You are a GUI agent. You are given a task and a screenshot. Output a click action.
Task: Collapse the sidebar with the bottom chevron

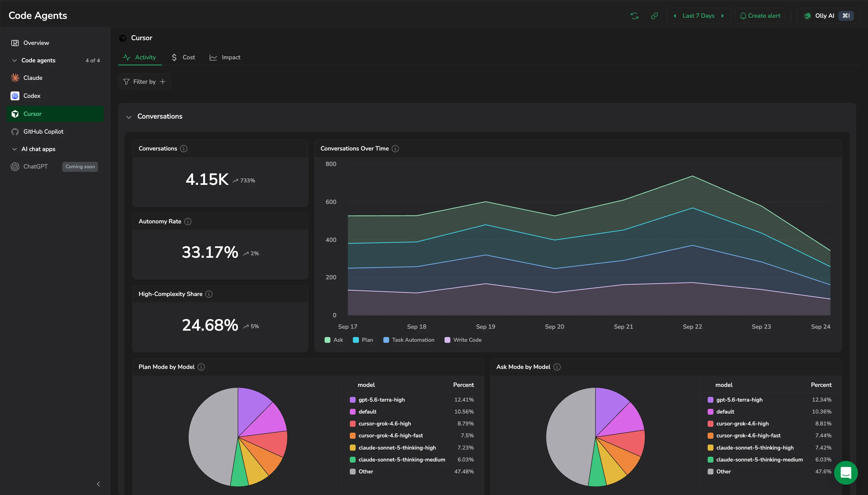click(98, 484)
